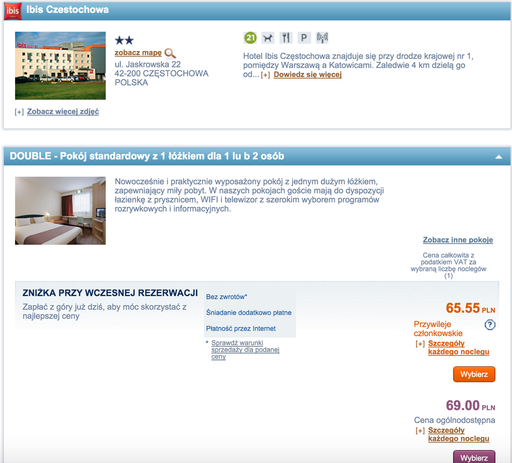The image size is (512, 463).
Task: Click the 65.55 PLN member price
Action: pos(470,308)
